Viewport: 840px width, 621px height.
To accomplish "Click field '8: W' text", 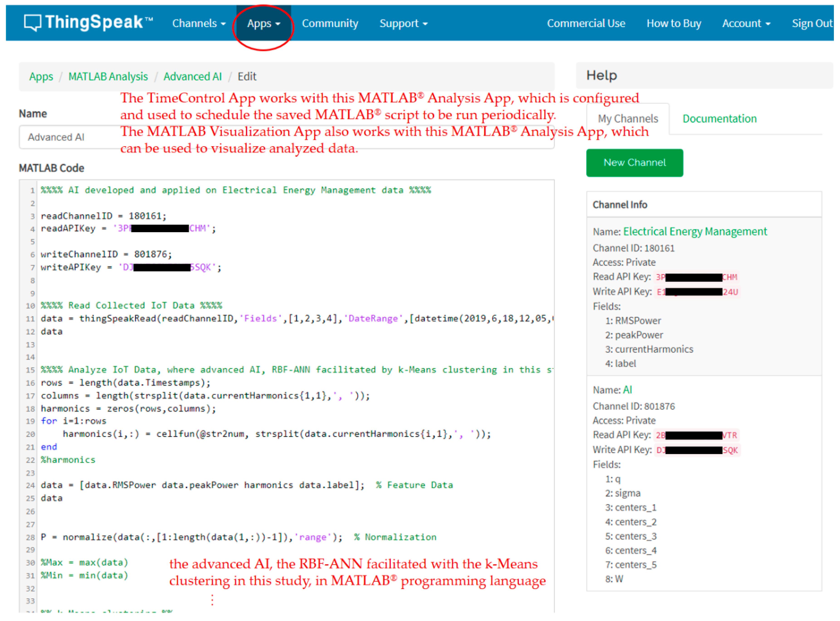I will tap(614, 579).
